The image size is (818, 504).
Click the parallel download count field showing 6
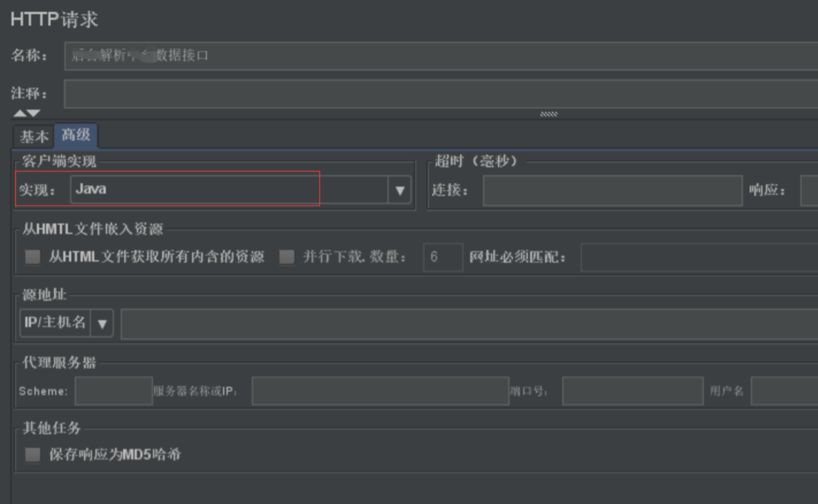(x=443, y=257)
